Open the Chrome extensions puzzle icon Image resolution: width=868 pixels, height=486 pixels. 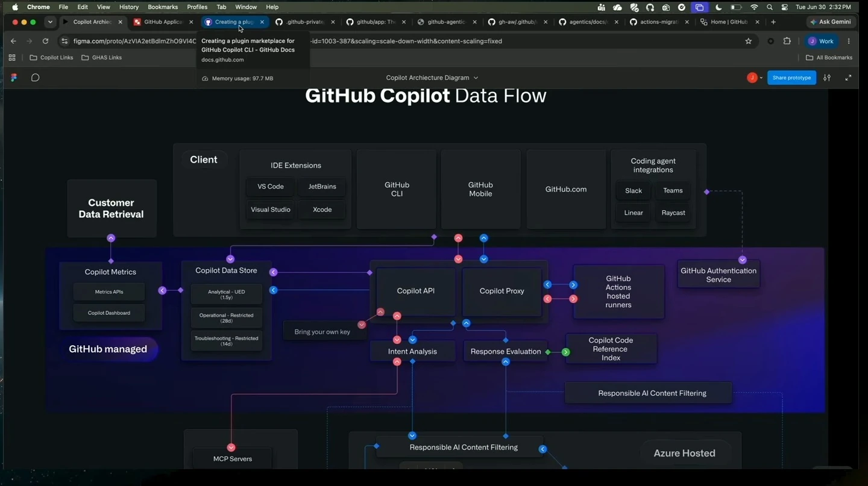point(787,41)
